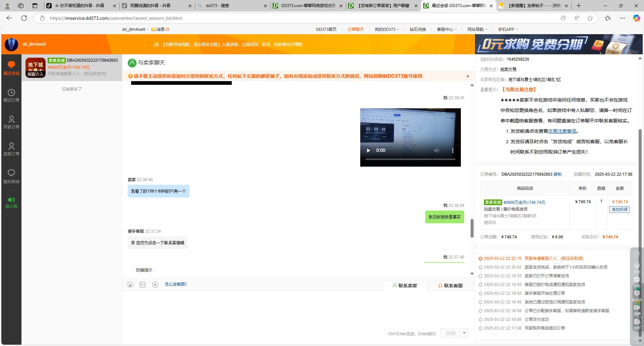Click 联系客服 tab
This screenshot has height=346, width=644.
click(450, 286)
